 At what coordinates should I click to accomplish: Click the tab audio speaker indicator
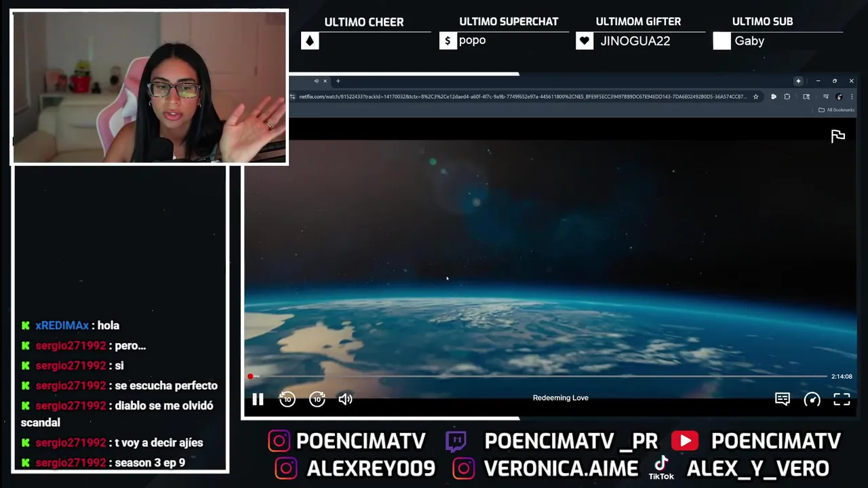pyautogui.click(x=316, y=81)
